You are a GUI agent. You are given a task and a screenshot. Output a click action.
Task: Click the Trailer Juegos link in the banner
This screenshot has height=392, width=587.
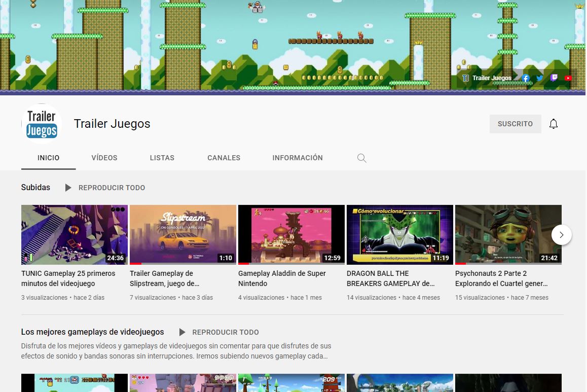click(x=487, y=78)
